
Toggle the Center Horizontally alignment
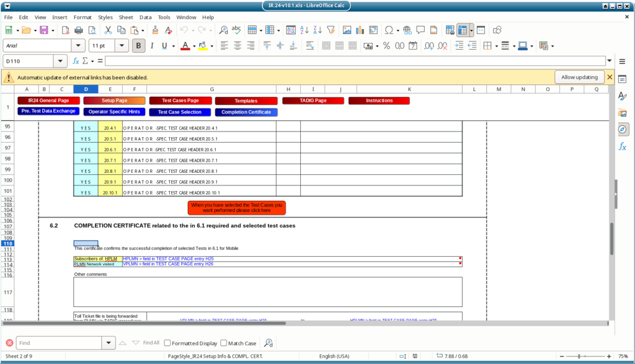(238, 45)
